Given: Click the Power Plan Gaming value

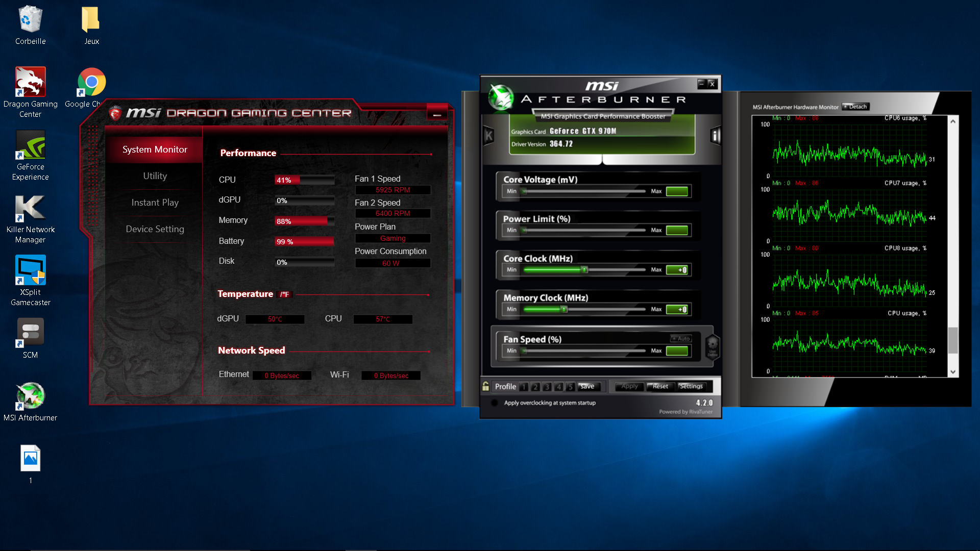Looking at the screenshot, I should coord(393,238).
